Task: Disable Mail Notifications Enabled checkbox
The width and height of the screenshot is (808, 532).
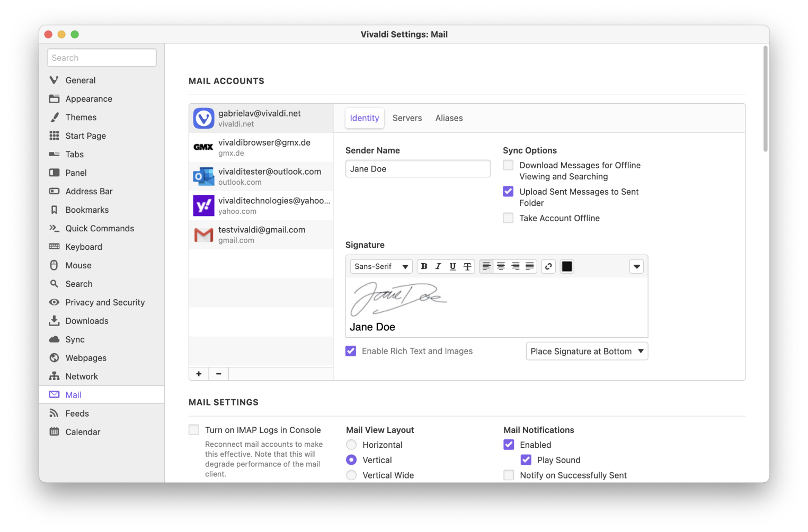Action: (x=509, y=445)
